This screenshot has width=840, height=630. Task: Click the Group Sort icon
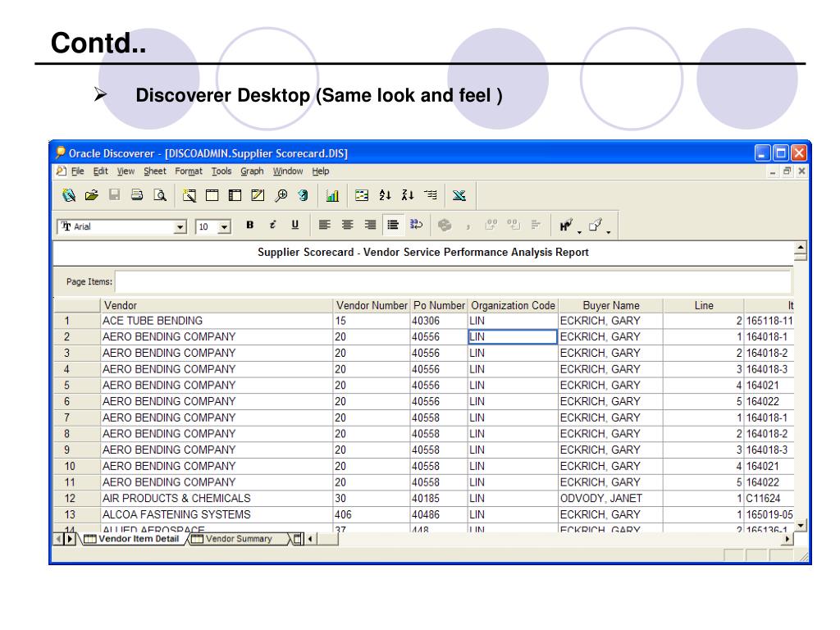coord(431,195)
